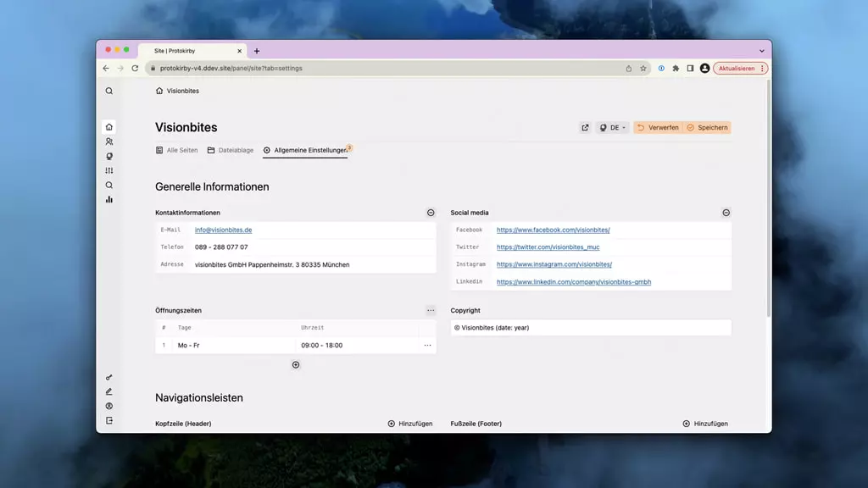
Task: Open the Instagram URL link
Action: tap(554, 264)
